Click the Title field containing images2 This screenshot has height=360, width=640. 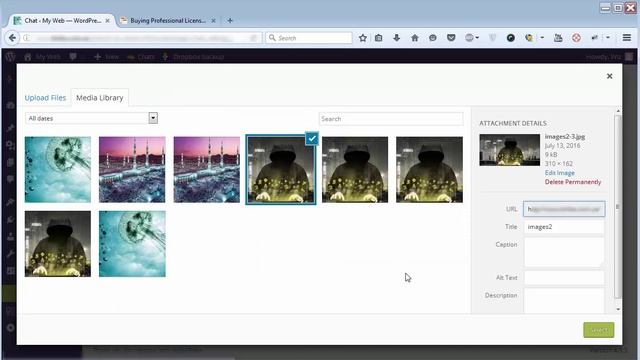[x=564, y=227]
